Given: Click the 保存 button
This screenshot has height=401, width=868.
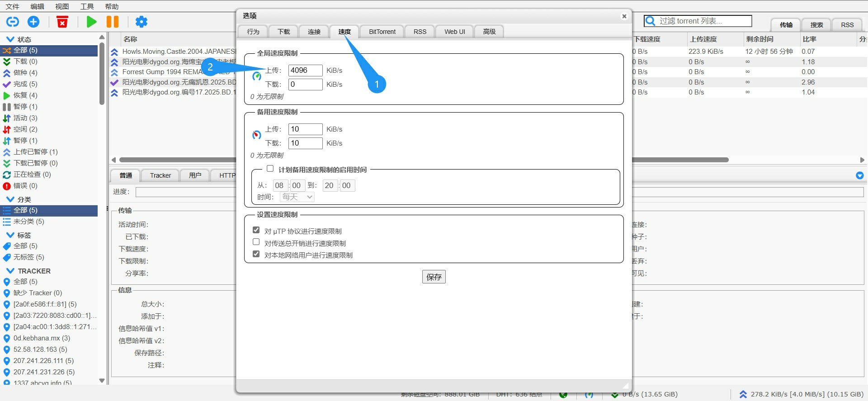Looking at the screenshot, I should pyautogui.click(x=434, y=277).
